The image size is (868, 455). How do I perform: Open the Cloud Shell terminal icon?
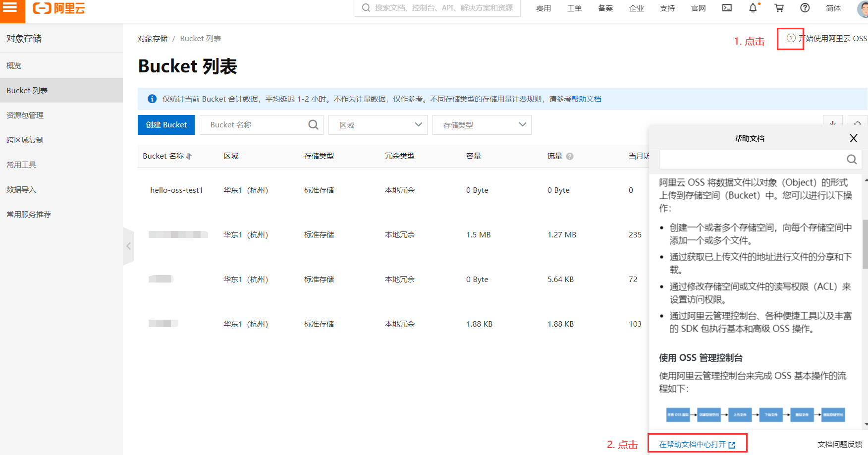click(x=727, y=8)
